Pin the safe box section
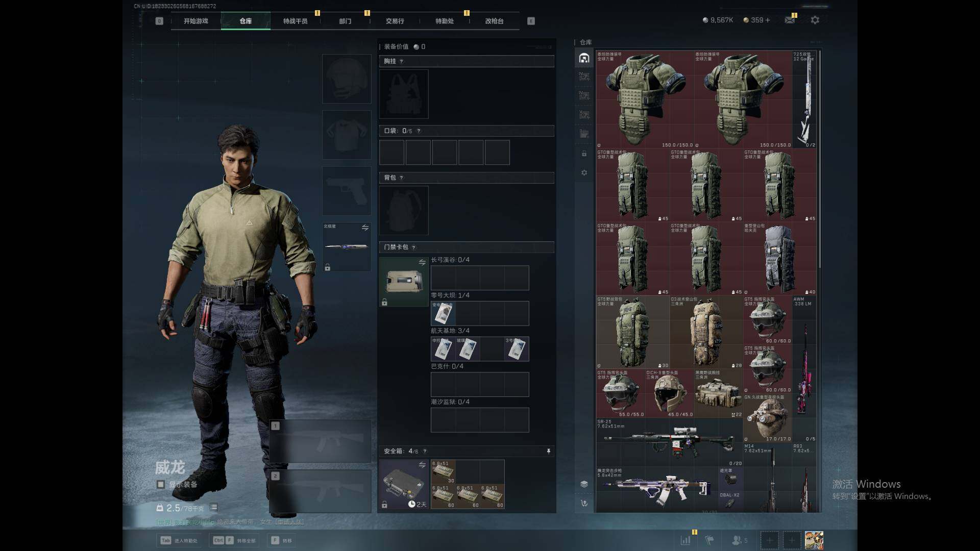The image size is (980, 551). pos(549,451)
